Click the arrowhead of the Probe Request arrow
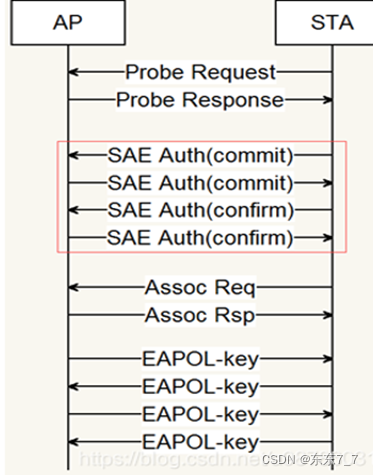Viewport: 373px width, 475px height. [73, 72]
